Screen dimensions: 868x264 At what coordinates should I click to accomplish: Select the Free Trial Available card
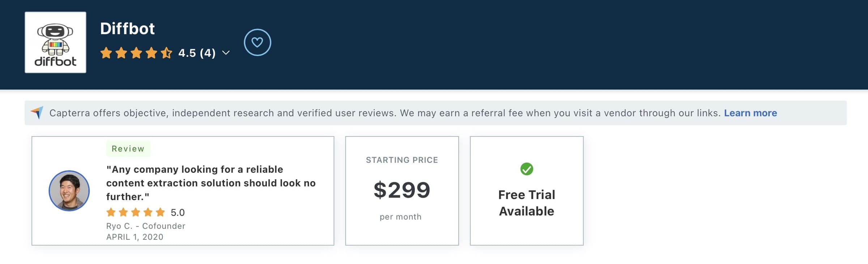(527, 191)
